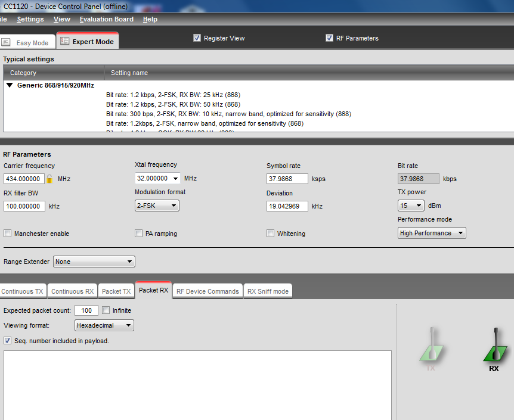This screenshot has height=420, width=514.
Task: Toggle the Register View checkbox
Action: [197, 38]
